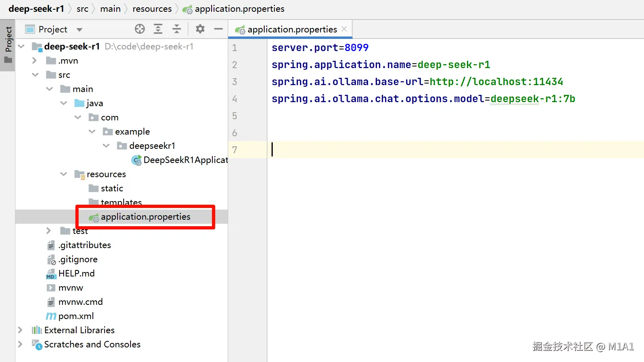
Task: Collapse the com package
Action: 78,118
